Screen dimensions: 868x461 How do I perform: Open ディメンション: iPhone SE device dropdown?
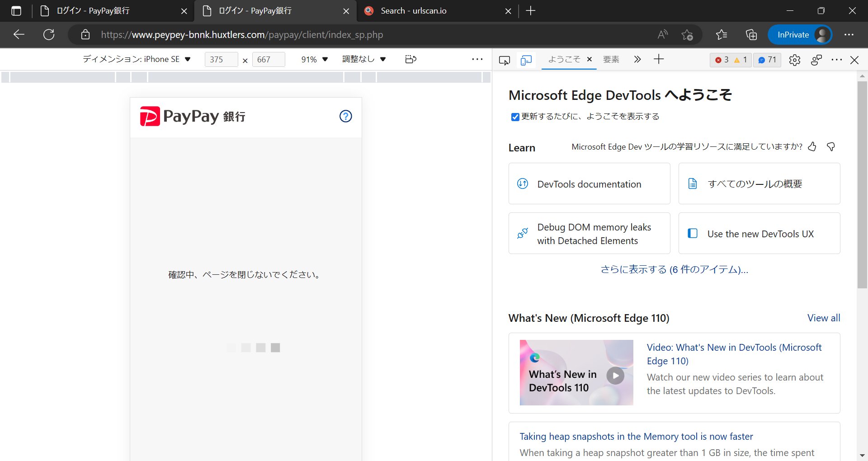click(137, 59)
